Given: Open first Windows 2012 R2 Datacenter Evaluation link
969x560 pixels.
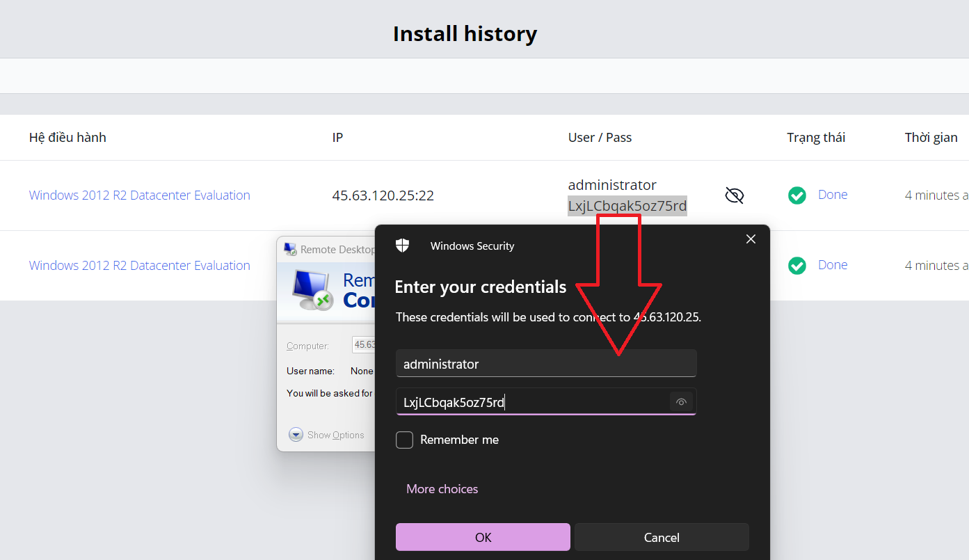Looking at the screenshot, I should click(x=140, y=195).
